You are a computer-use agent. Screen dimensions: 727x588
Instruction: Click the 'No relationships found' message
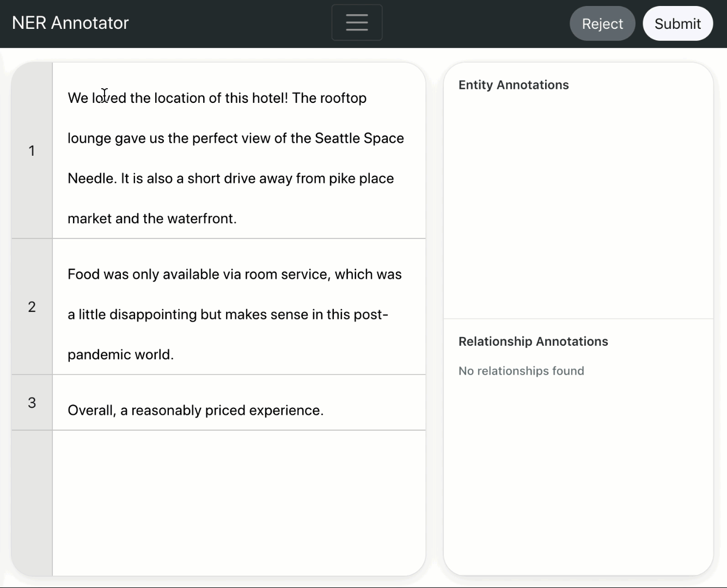coord(521,371)
